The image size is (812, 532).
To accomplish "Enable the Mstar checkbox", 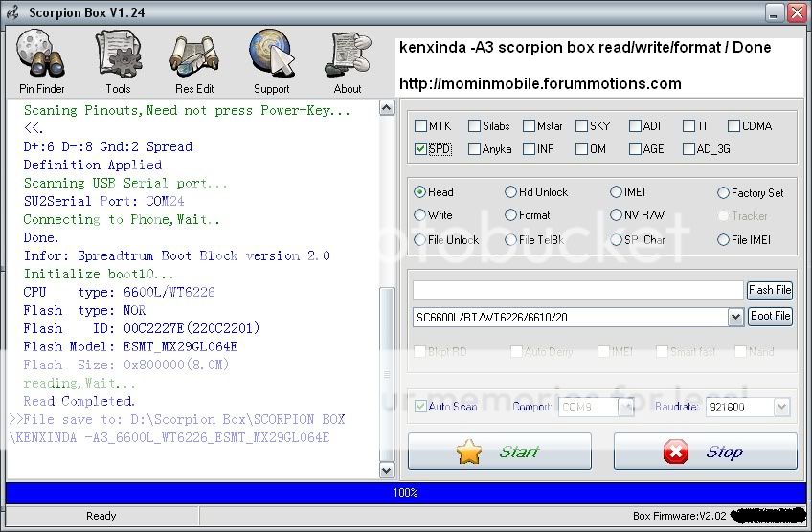I will [x=529, y=125].
